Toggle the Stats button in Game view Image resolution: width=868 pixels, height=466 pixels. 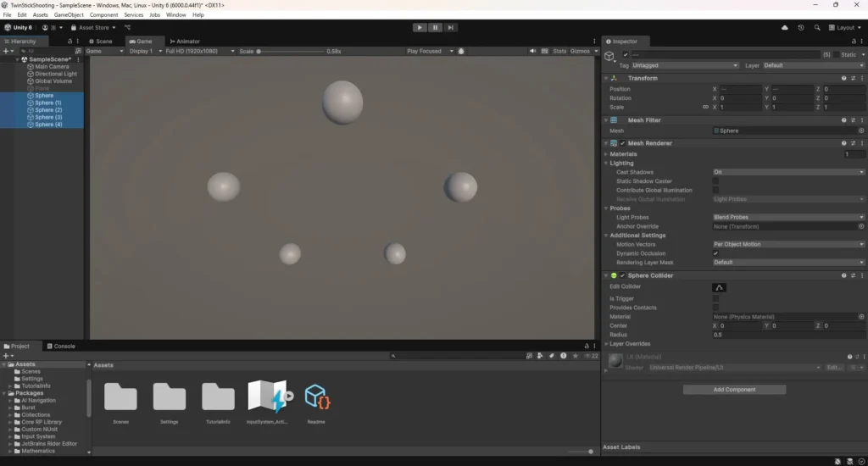559,51
